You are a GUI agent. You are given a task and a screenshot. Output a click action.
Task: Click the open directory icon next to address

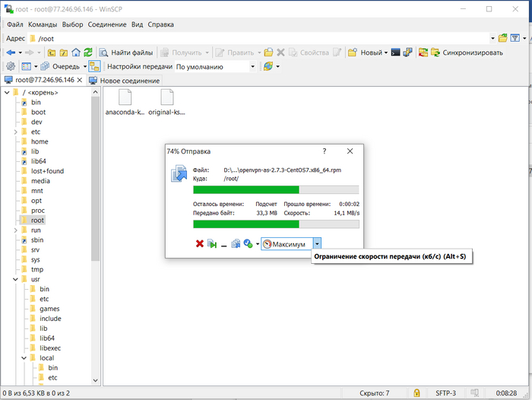tap(503, 38)
